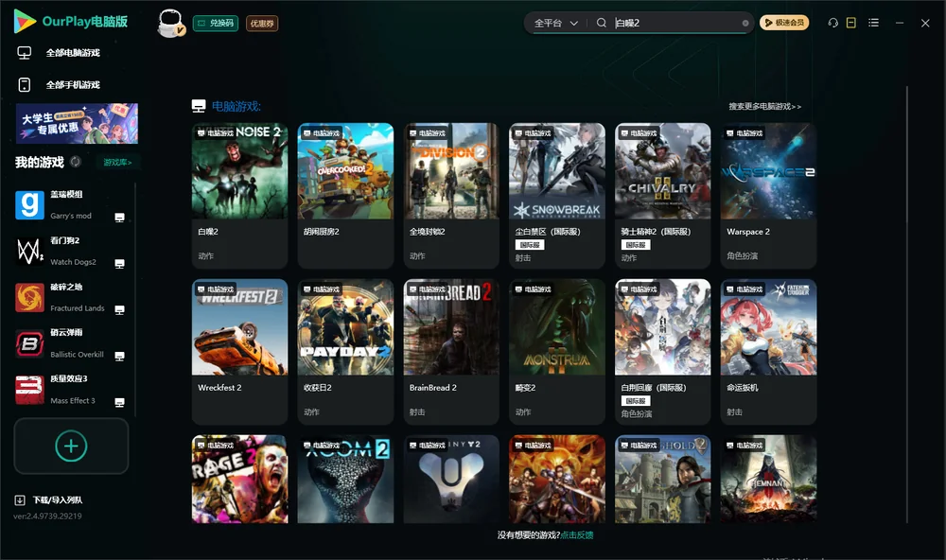
Task: Click PC platform icon beside Watch Dogs2
Action: click(x=119, y=264)
